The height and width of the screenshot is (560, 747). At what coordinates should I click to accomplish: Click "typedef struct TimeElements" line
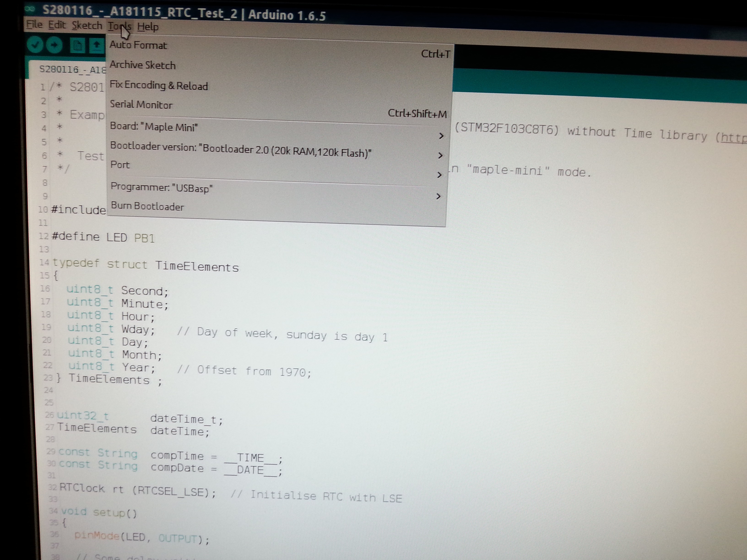point(146,265)
